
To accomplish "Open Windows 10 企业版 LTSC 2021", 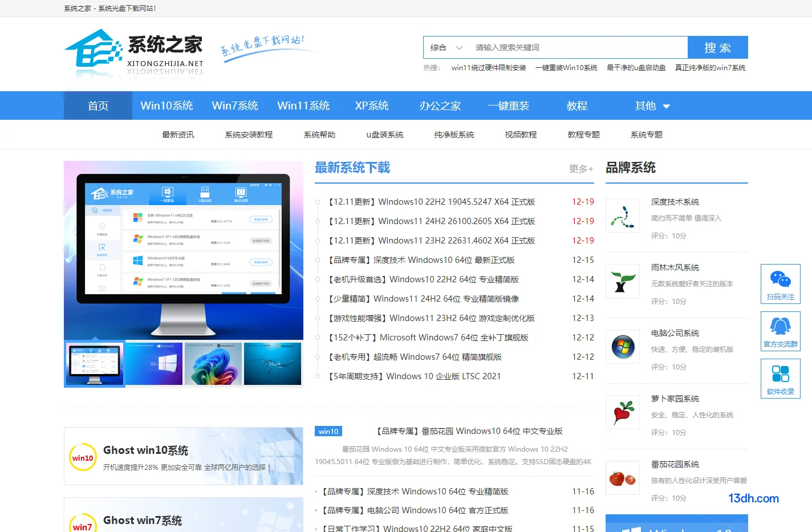I will coord(414,376).
